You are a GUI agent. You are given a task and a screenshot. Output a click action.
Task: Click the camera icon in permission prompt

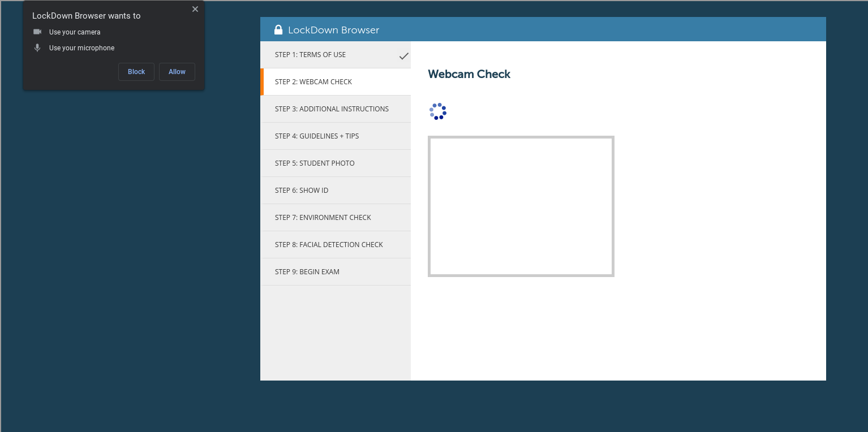[37, 32]
